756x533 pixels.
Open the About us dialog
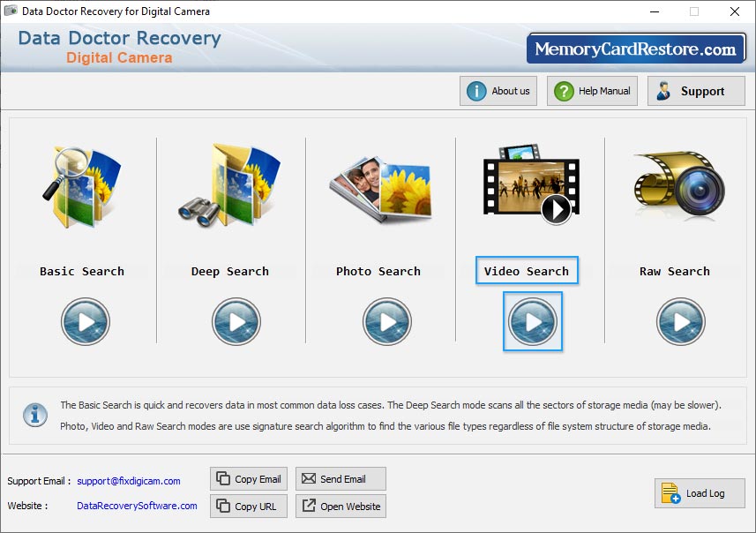coord(498,91)
